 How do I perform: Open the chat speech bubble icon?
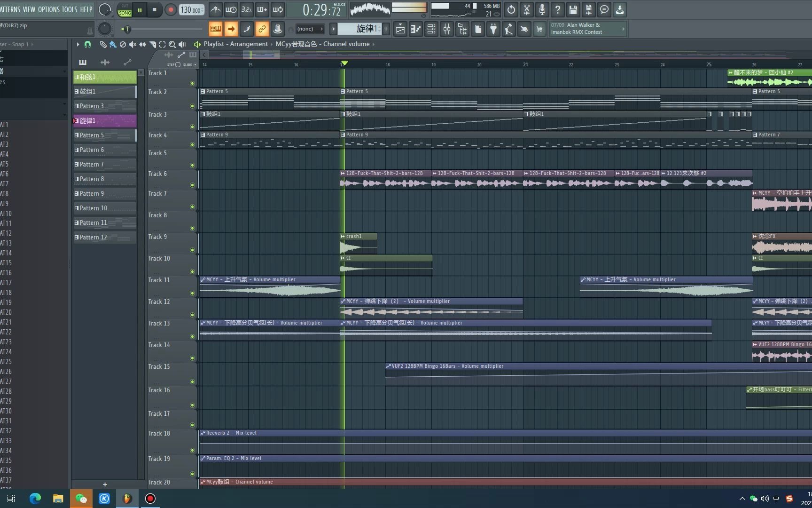(604, 9)
